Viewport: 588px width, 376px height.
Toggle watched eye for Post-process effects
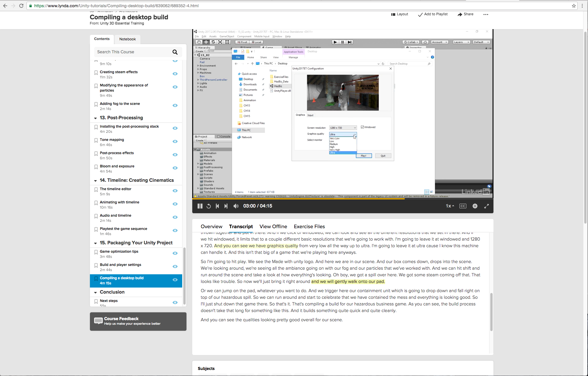pos(175,155)
